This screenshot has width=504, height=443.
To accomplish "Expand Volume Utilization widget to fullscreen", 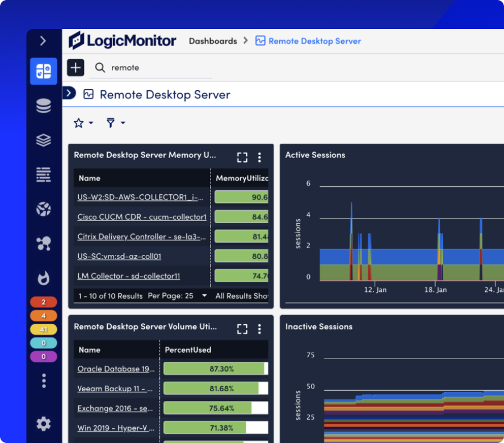I will tap(242, 329).
